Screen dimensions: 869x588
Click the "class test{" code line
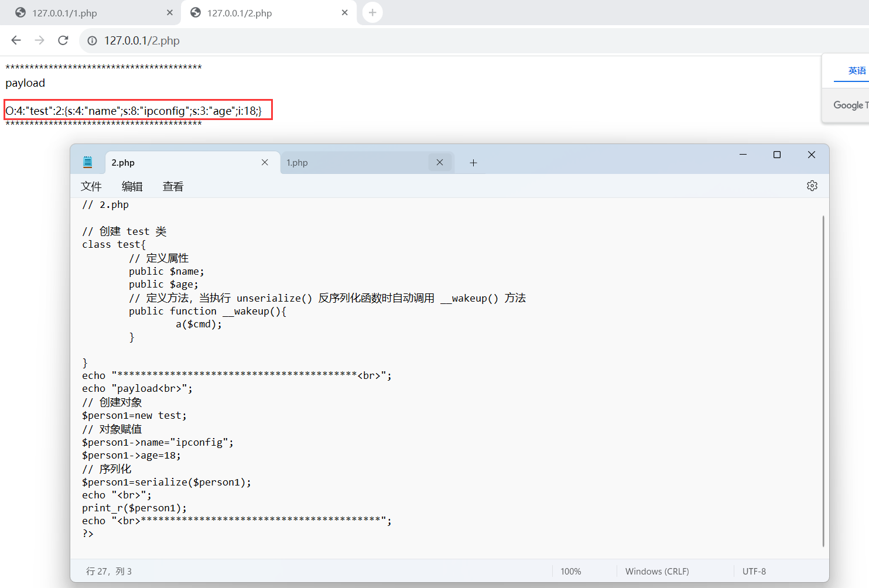(114, 244)
